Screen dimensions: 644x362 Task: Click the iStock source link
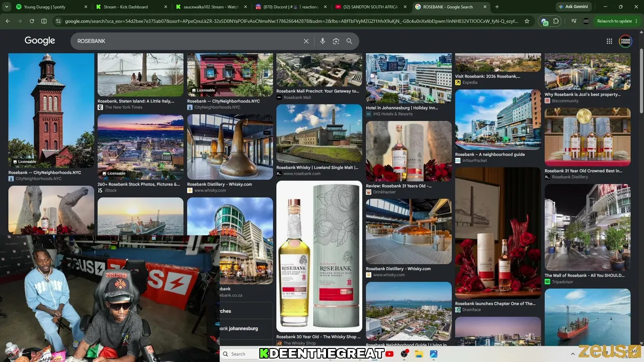tap(111, 191)
